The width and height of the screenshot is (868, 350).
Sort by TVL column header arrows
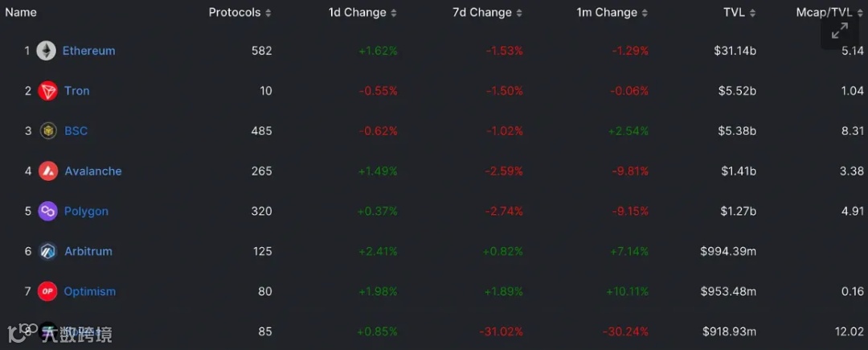[753, 13]
